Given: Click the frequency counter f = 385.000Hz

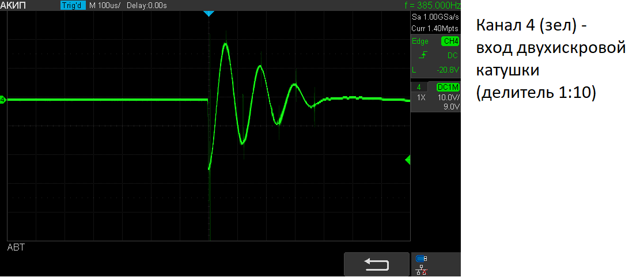Looking at the screenshot, I should coord(432,5).
